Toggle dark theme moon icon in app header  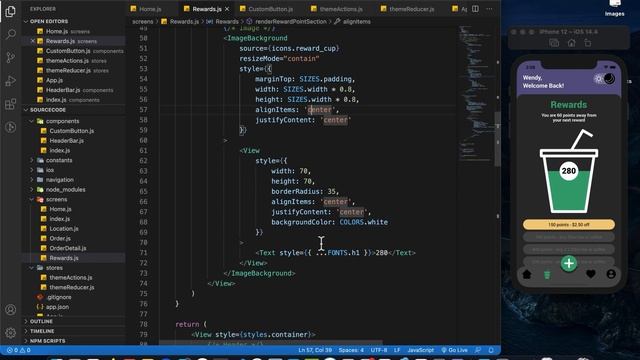(609, 79)
